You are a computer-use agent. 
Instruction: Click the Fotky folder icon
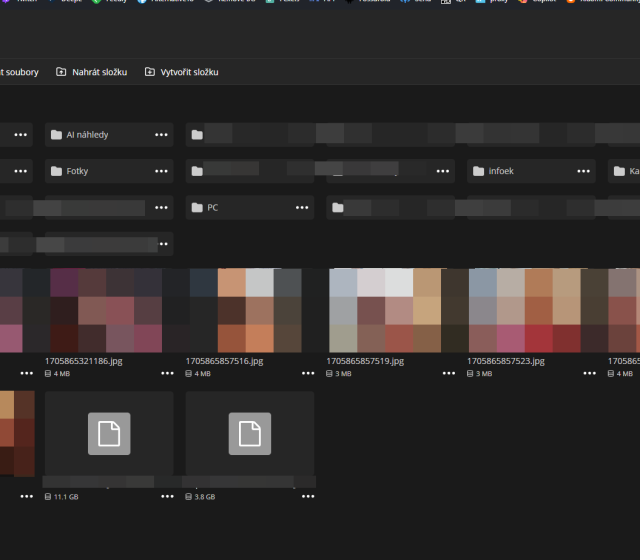pyautogui.click(x=56, y=171)
